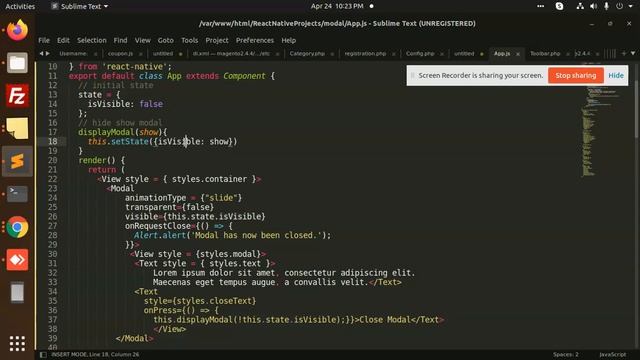Open the Edit menu
640x360 pixels.
(x=63, y=40)
